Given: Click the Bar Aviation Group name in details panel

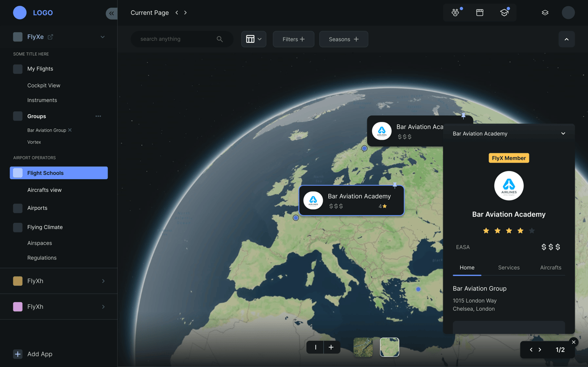Looking at the screenshot, I should [x=479, y=289].
